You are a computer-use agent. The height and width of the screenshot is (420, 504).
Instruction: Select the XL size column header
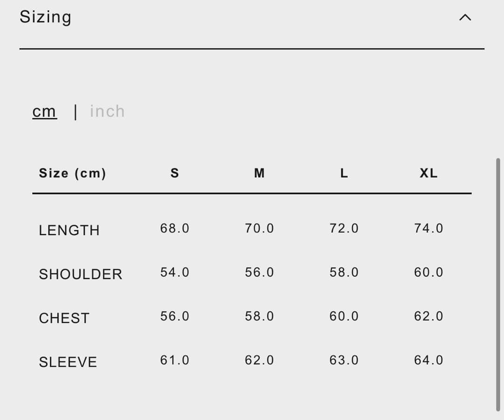(428, 174)
